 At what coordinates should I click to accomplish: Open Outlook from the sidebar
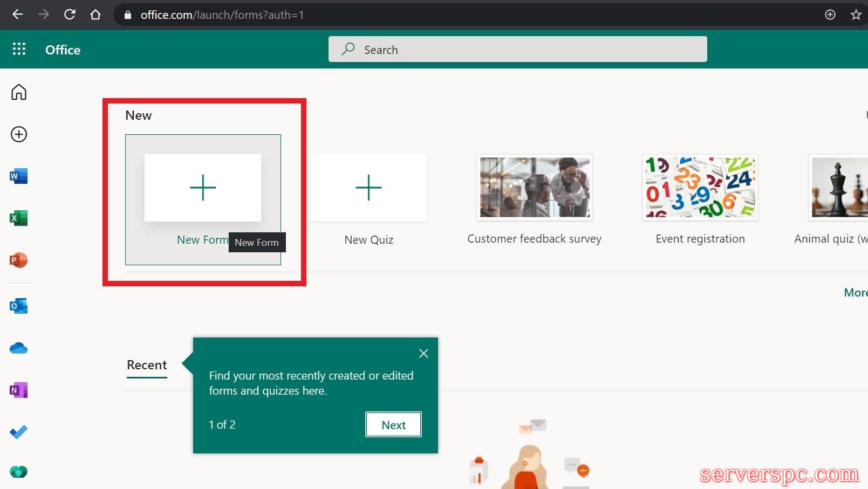click(x=19, y=306)
